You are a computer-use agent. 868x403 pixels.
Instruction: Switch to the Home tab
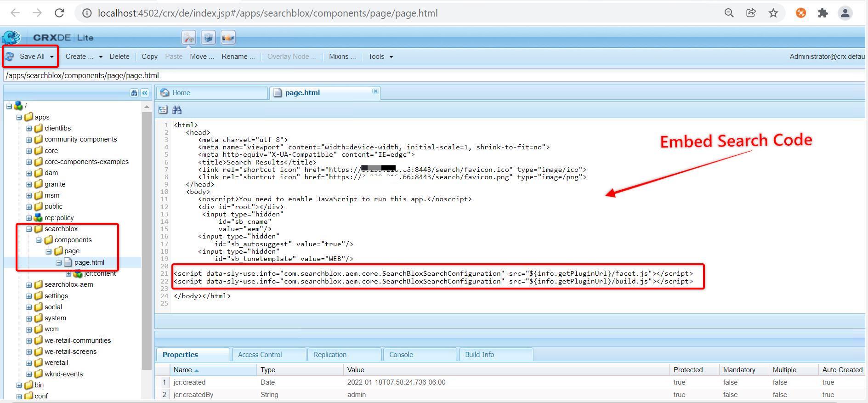[212, 93]
